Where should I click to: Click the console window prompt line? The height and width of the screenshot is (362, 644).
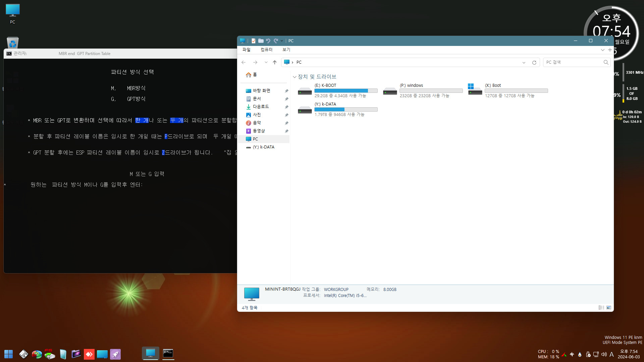[x=87, y=185]
